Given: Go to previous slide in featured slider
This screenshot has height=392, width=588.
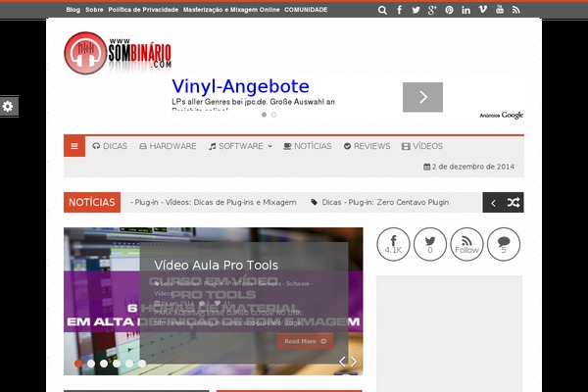Looking at the screenshot, I should 342,362.
